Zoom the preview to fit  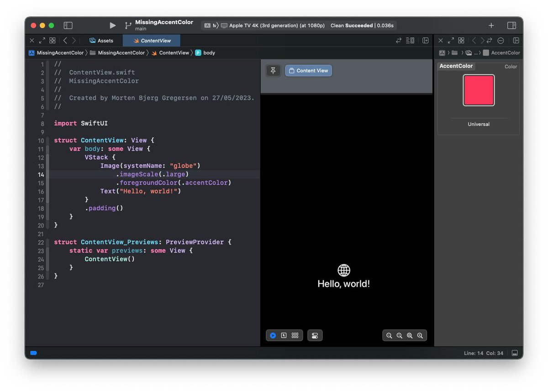coord(410,335)
